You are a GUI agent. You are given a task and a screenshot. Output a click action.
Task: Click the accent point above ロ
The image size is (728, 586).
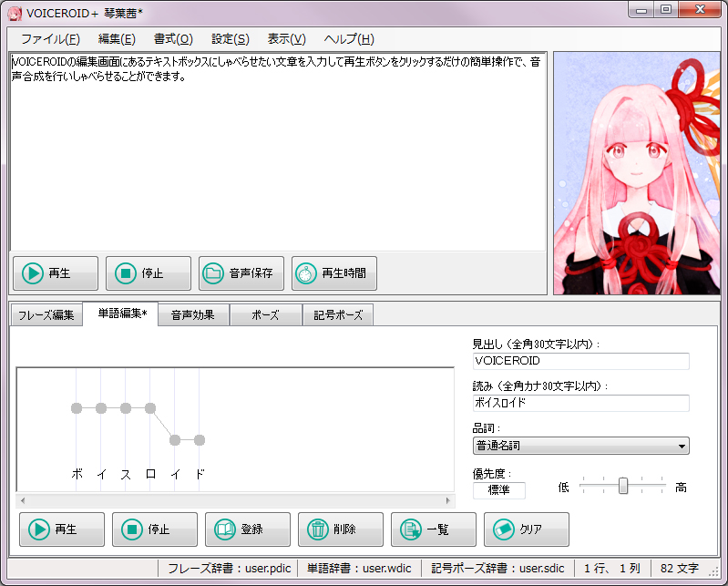pyautogui.click(x=150, y=408)
